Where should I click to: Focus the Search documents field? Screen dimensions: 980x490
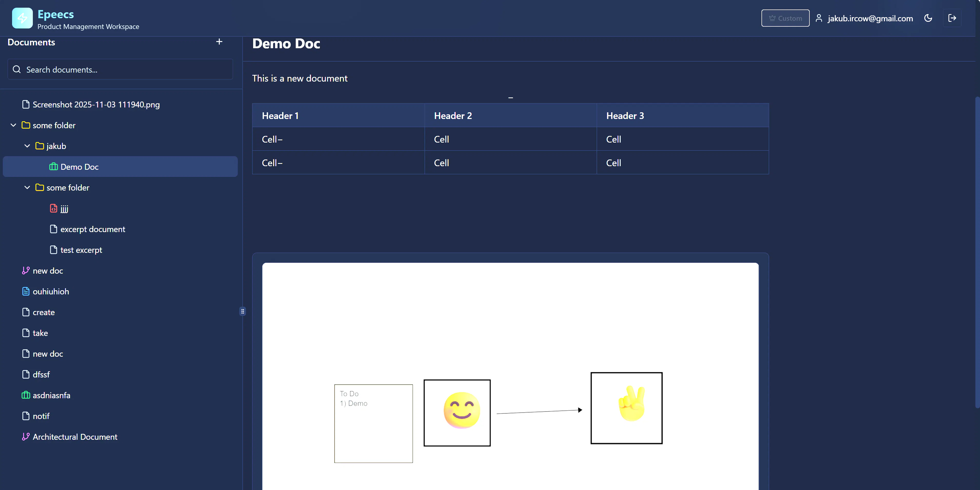coord(120,69)
